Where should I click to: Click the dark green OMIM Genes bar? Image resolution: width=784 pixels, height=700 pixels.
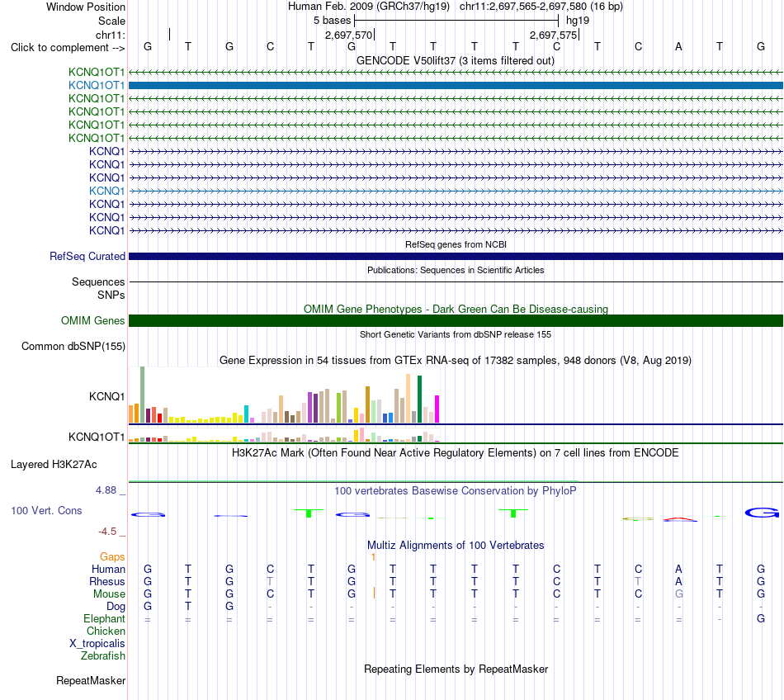(456, 321)
